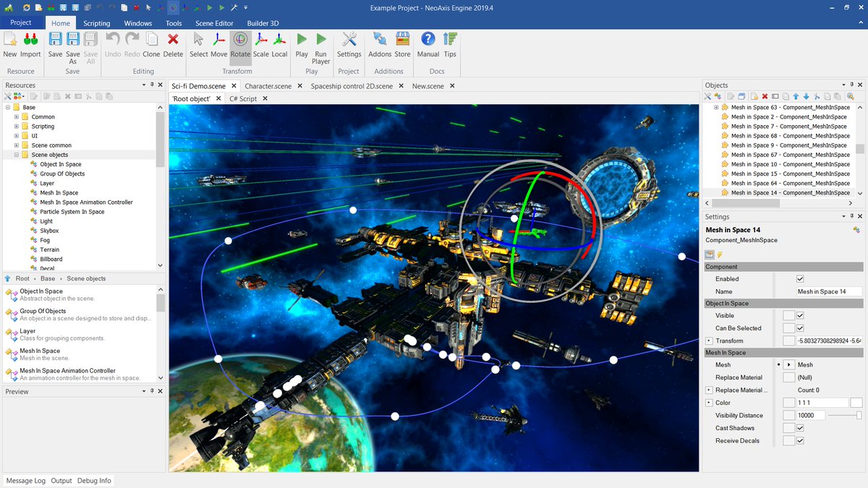Click the Visibility Distance slider
868x488 pixels.
[x=845, y=416]
